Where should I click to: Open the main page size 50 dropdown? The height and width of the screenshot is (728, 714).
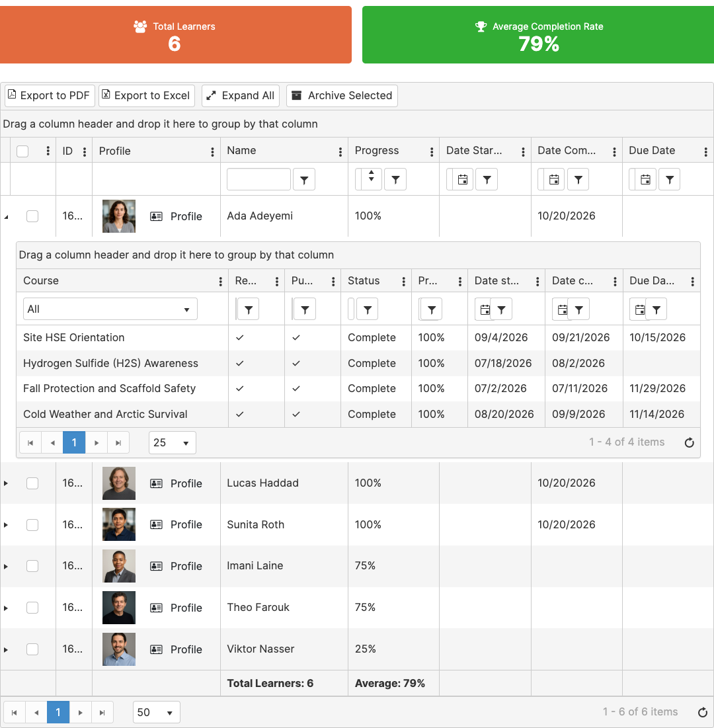(157, 712)
